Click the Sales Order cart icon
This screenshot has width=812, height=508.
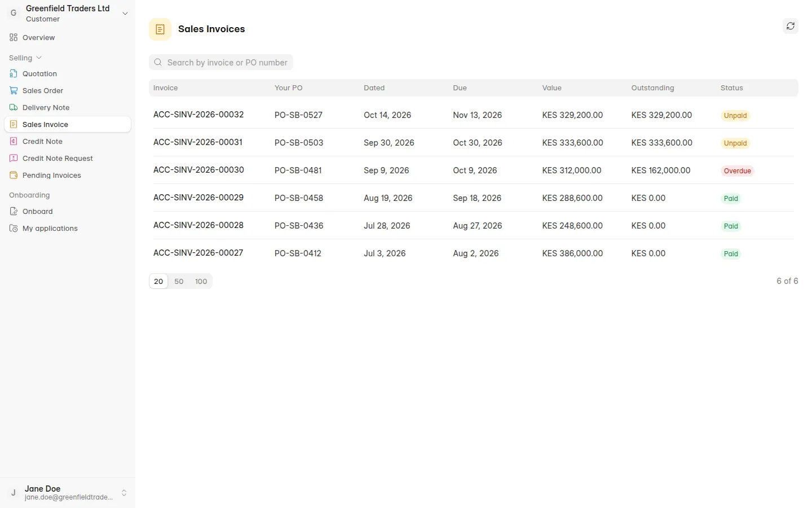point(14,91)
